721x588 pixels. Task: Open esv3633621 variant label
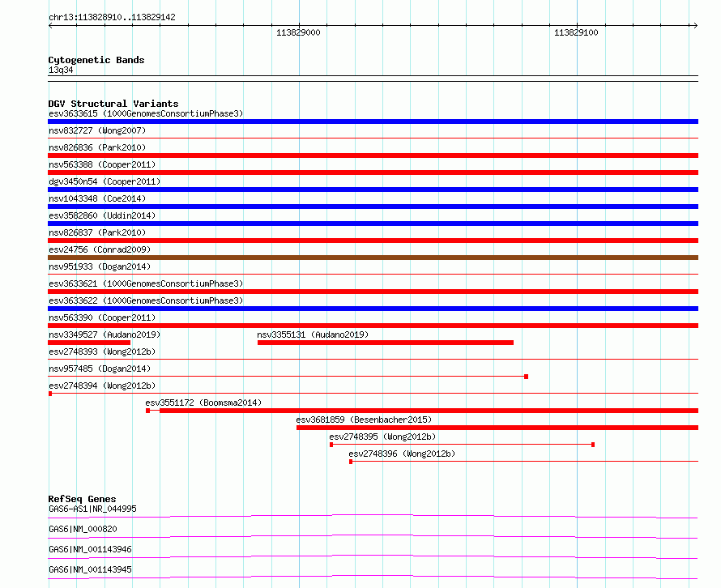click(146, 283)
